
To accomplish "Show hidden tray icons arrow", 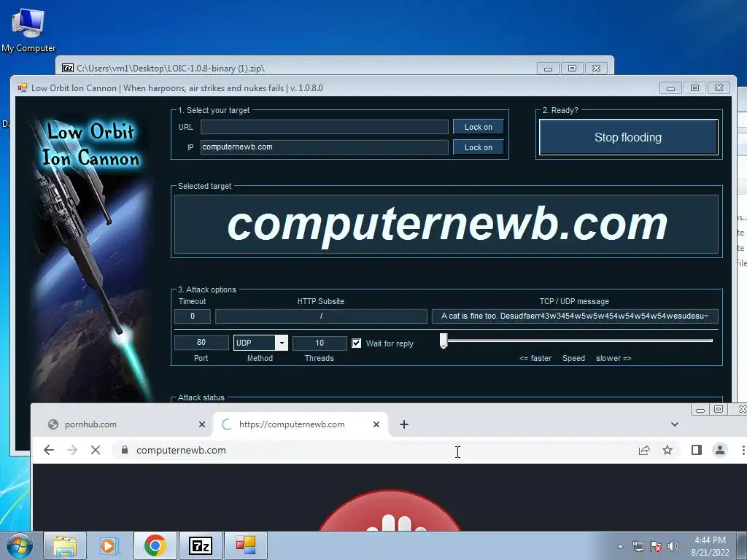I will (x=620, y=546).
